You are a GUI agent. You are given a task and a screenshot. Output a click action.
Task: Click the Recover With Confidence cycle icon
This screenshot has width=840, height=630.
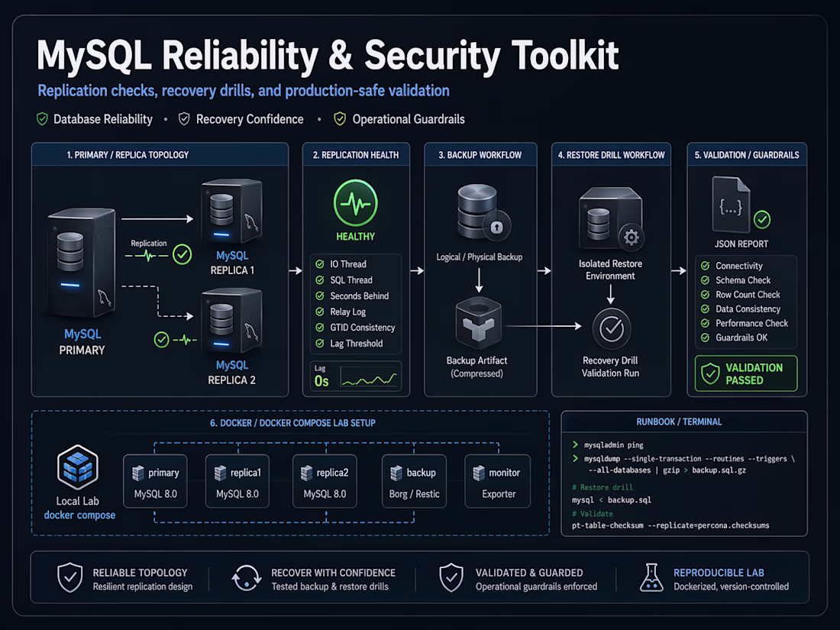pos(247,578)
